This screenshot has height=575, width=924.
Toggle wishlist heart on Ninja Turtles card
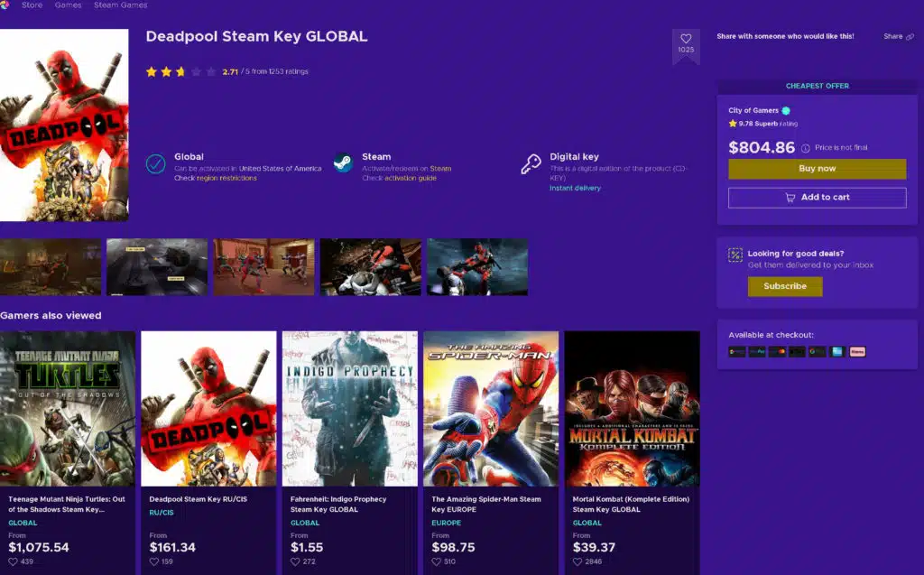pos(13,562)
